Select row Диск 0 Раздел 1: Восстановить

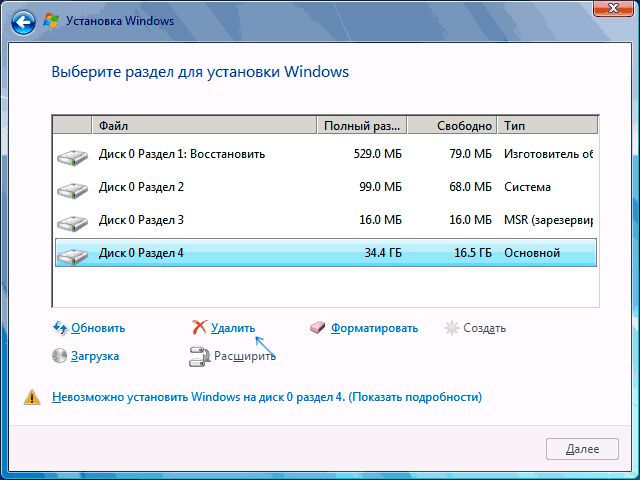pos(326,154)
